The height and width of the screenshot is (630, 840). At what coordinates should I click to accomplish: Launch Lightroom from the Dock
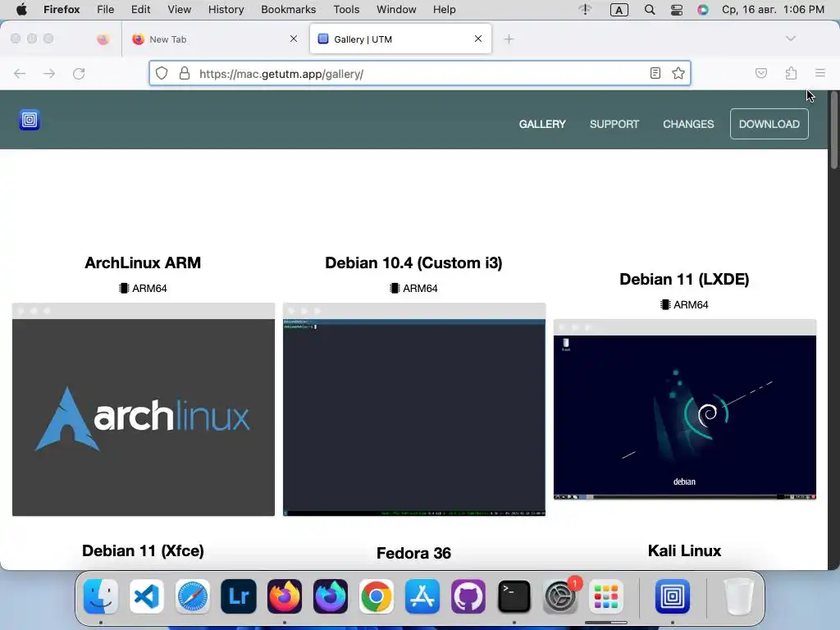point(239,596)
